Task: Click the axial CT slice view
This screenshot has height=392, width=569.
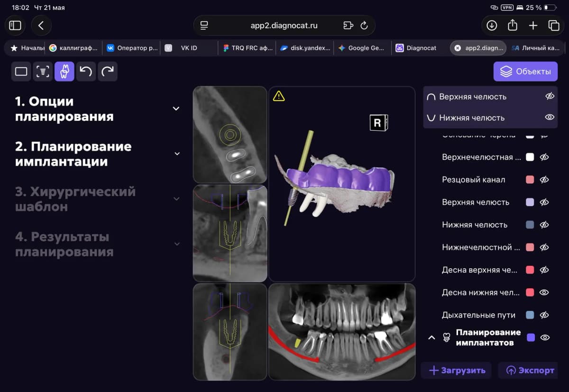Action: [230, 135]
